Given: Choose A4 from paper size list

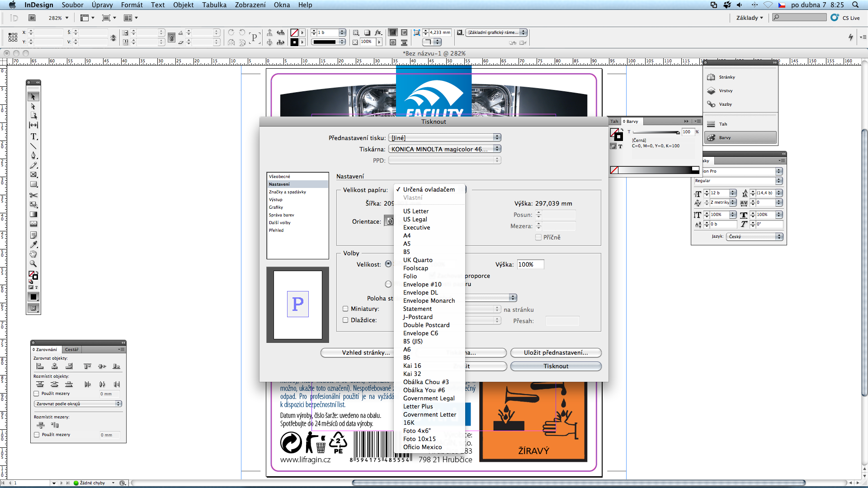Looking at the screenshot, I should (407, 236).
